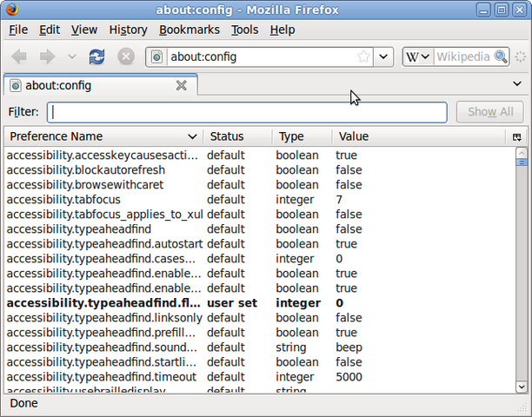Select the accessibility.accesskeycausesacti... row

[x=260, y=156]
